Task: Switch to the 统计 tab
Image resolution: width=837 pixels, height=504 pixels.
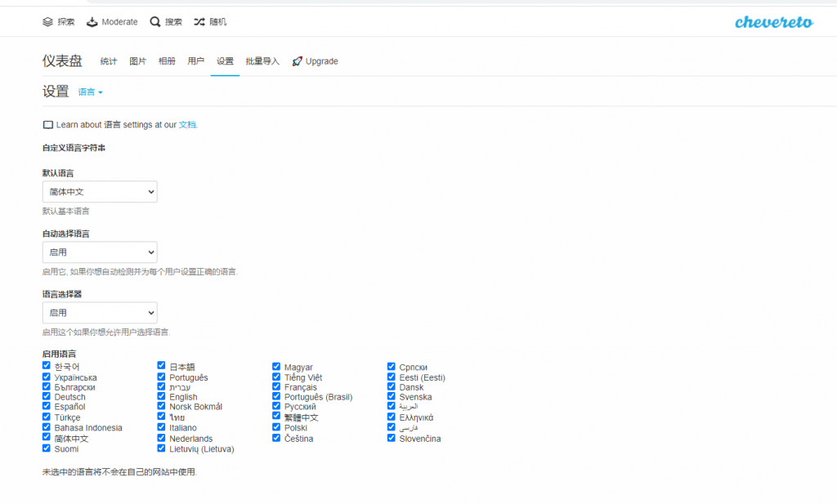Action: point(109,61)
